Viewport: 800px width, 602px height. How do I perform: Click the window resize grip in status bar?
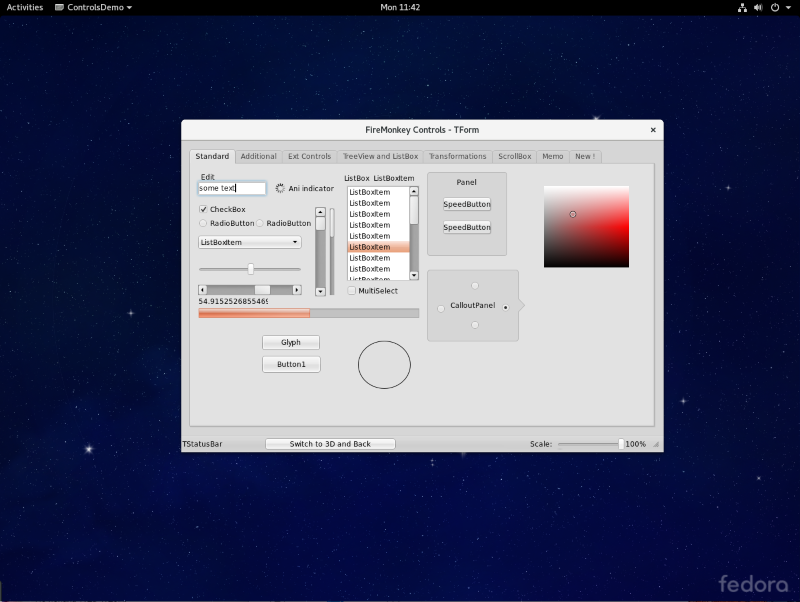[656, 444]
